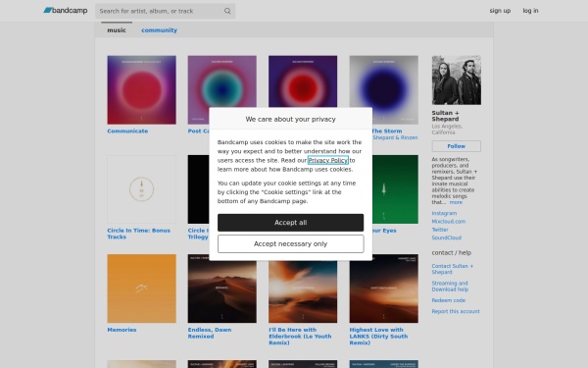588x368 pixels.
Task: Open the Circle In Time: Bonus Tracks cover
Action: click(141, 189)
